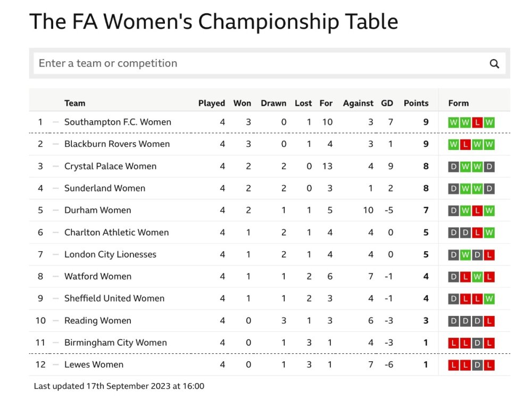Go to the Lewes Women team page
The height and width of the screenshot is (399, 532).
tap(94, 365)
